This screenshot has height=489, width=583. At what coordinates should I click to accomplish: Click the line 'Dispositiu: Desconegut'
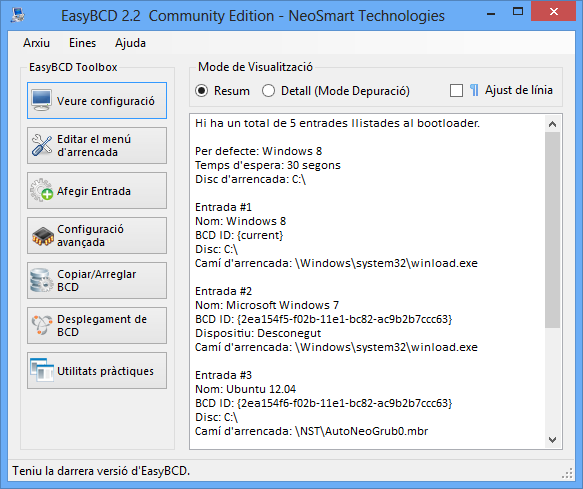pos(258,333)
